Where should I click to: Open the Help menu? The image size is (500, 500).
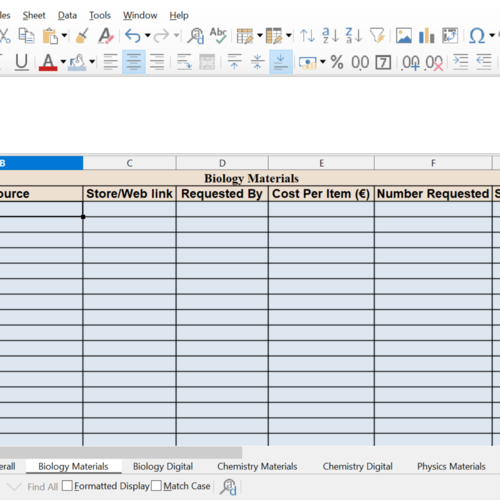click(179, 15)
